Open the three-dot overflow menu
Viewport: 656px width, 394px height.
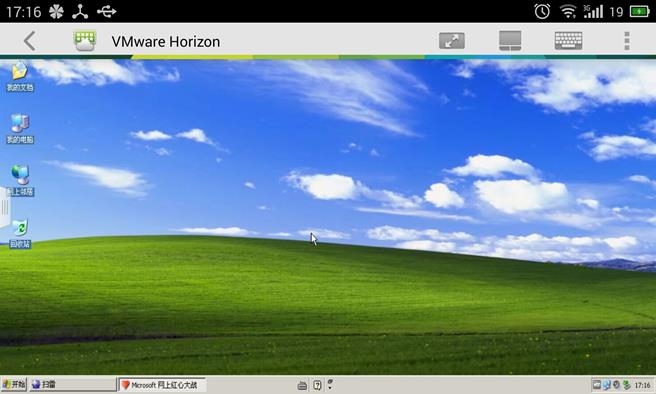pyautogui.click(x=627, y=41)
